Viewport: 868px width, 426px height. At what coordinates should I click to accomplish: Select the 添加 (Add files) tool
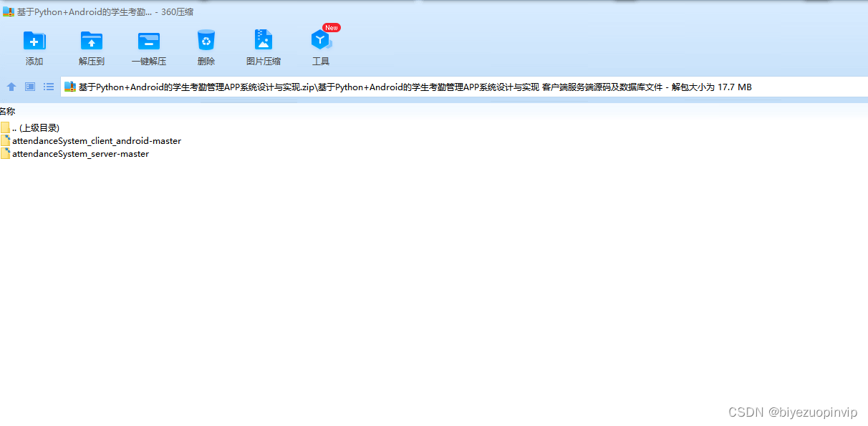point(34,47)
